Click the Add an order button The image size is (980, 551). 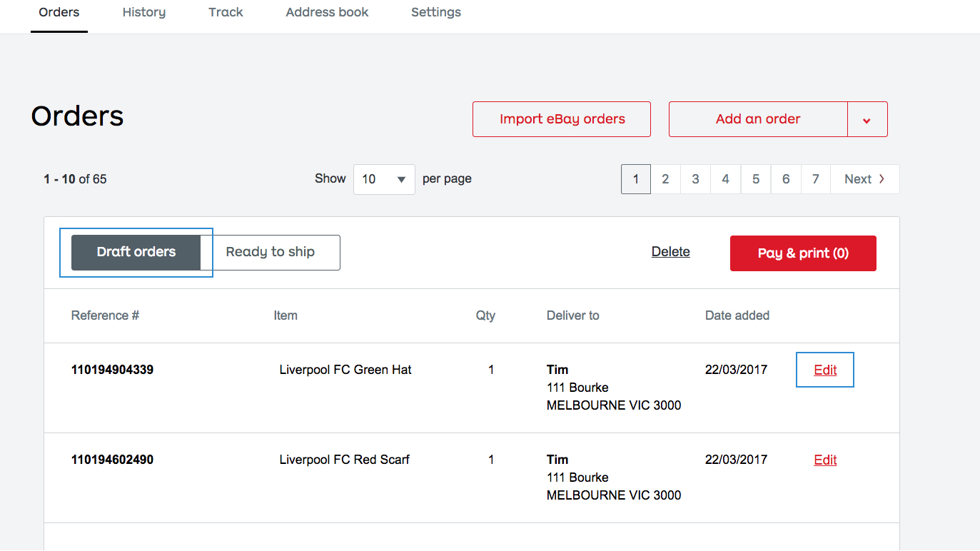point(758,119)
